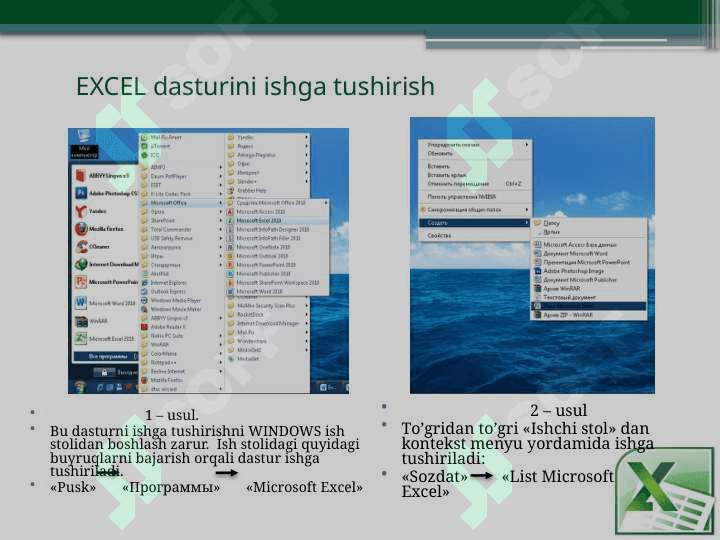The width and height of the screenshot is (720, 540).
Task: Open ABBYY Lingvo x3 icon in Start menu
Action: tap(80, 175)
